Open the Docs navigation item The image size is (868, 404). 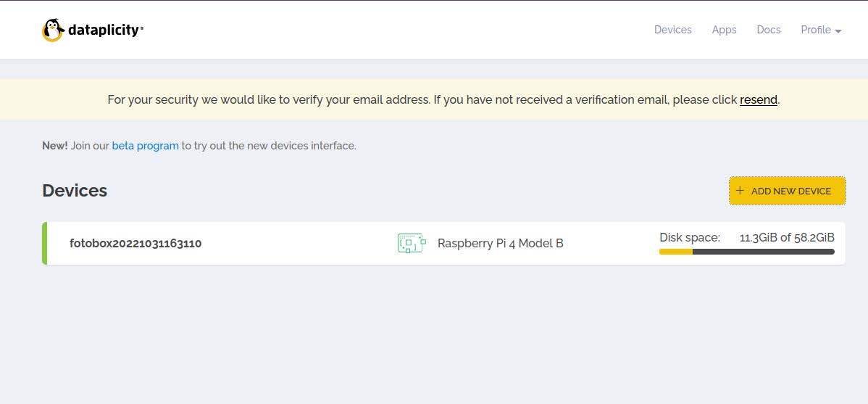coord(768,30)
